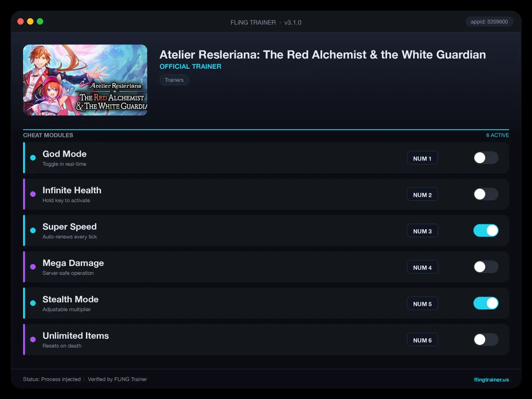This screenshot has height=399, width=532.
Task: Click the purple dot beside Unlimited Items
Action: 33,340
